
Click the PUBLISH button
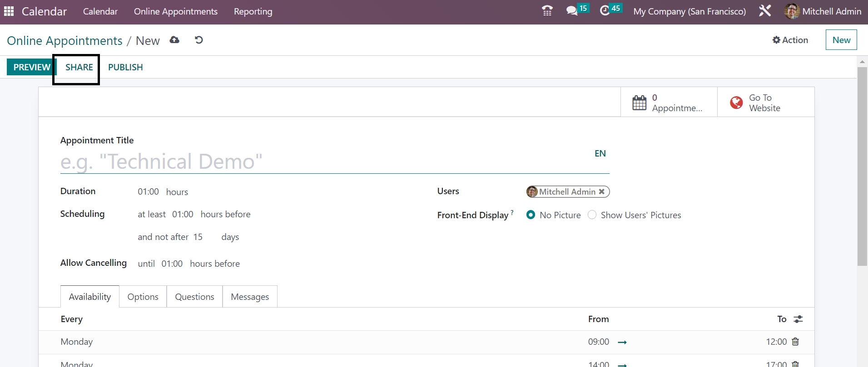[125, 67]
